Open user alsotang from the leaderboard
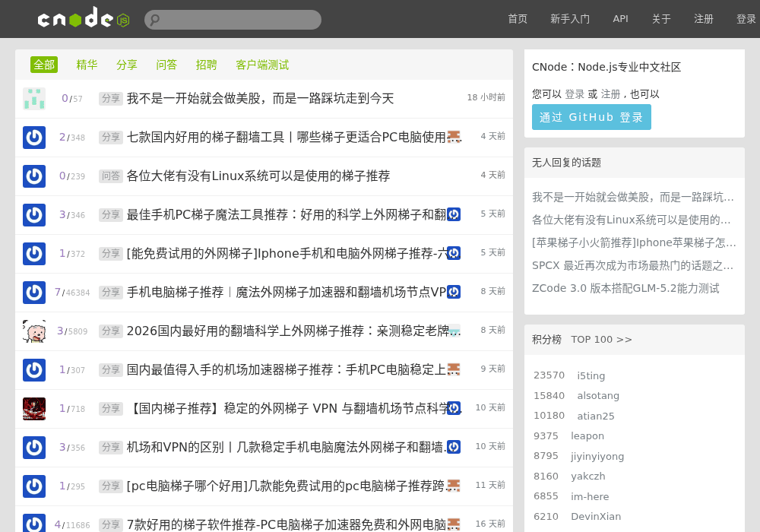 pyautogui.click(x=598, y=396)
